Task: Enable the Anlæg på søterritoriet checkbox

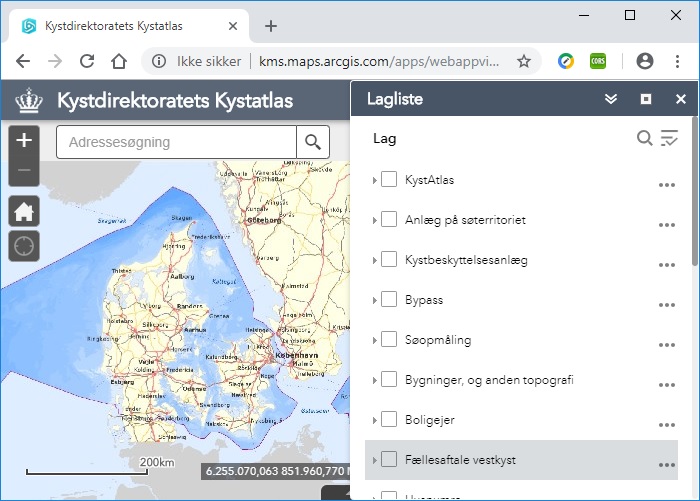Action: (389, 219)
